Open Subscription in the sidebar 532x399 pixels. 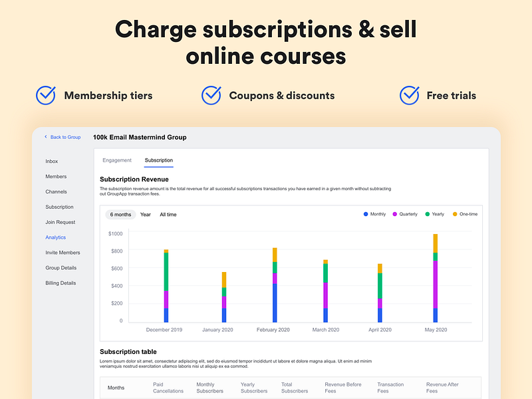click(x=59, y=207)
